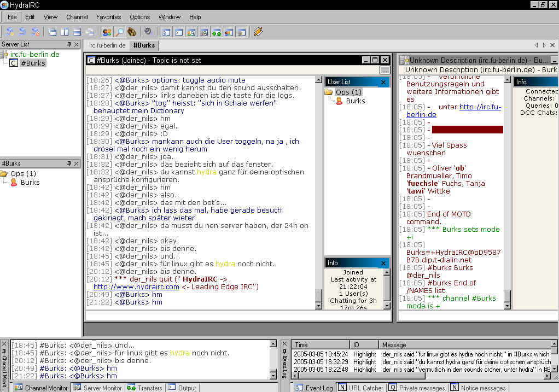Click the magnifying glass search icon

coord(119,32)
